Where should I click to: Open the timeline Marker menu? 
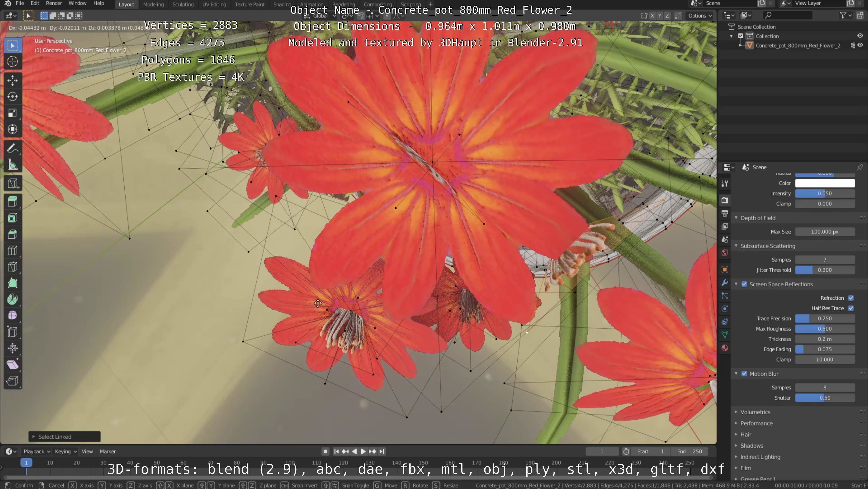107,451
